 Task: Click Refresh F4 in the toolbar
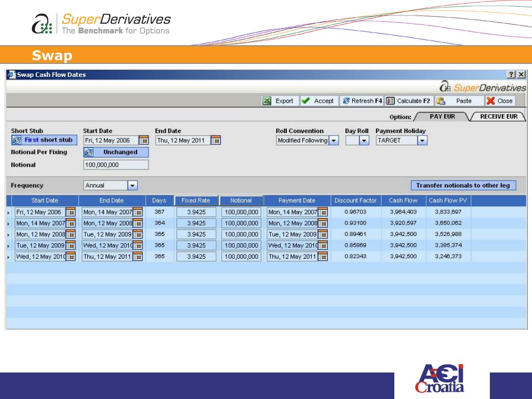pyautogui.click(x=362, y=101)
